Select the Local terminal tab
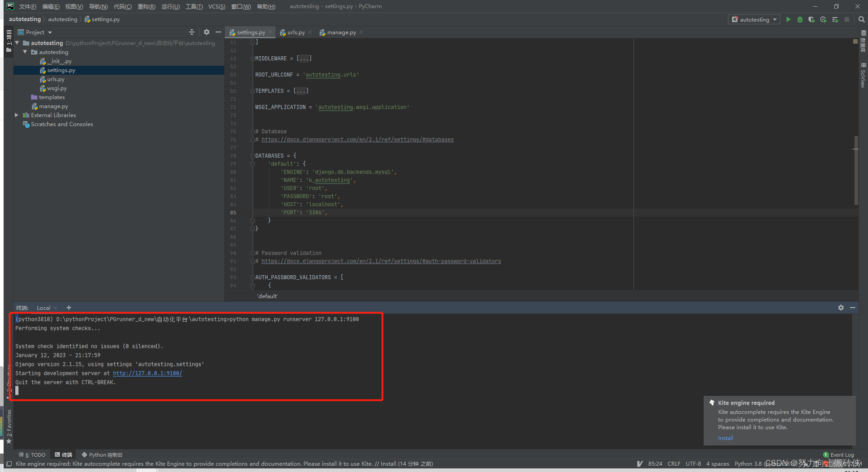The image size is (868, 472). pyautogui.click(x=44, y=308)
